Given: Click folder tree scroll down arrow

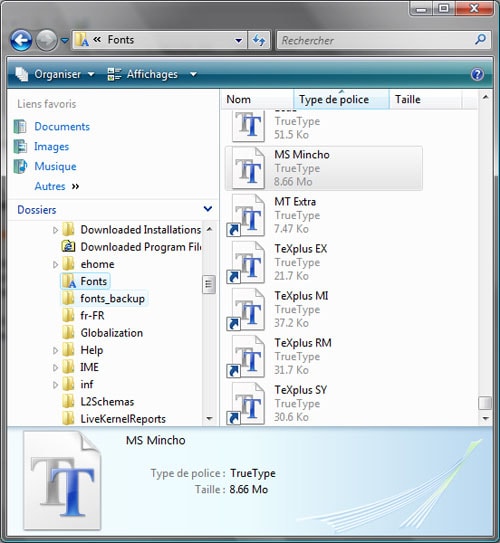Looking at the screenshot, I should [209, 419].
